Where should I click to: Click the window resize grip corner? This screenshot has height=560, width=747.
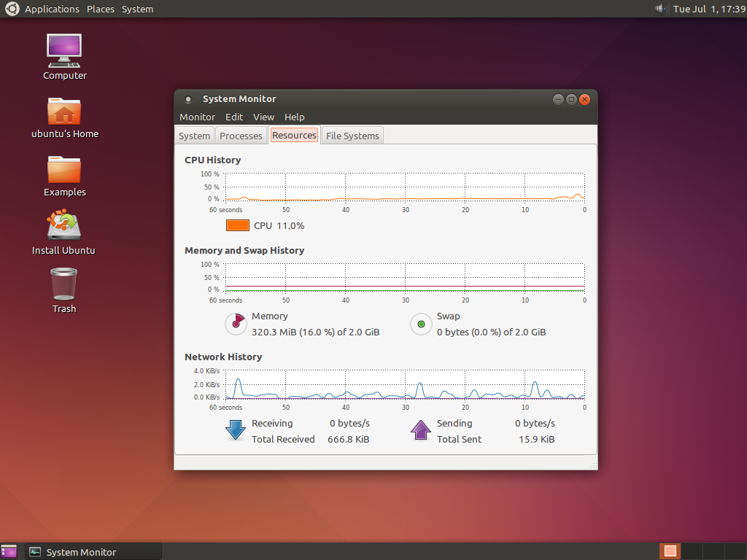point(593,465)
